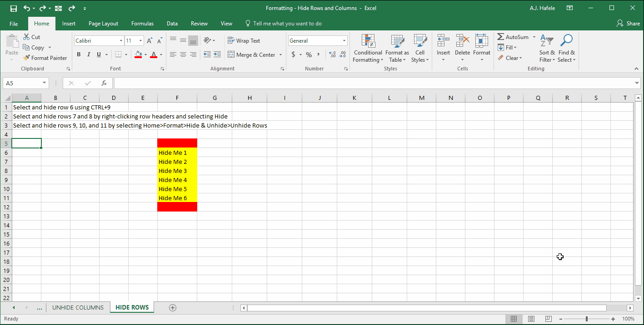Click the Orientation text angle icon

207,40
